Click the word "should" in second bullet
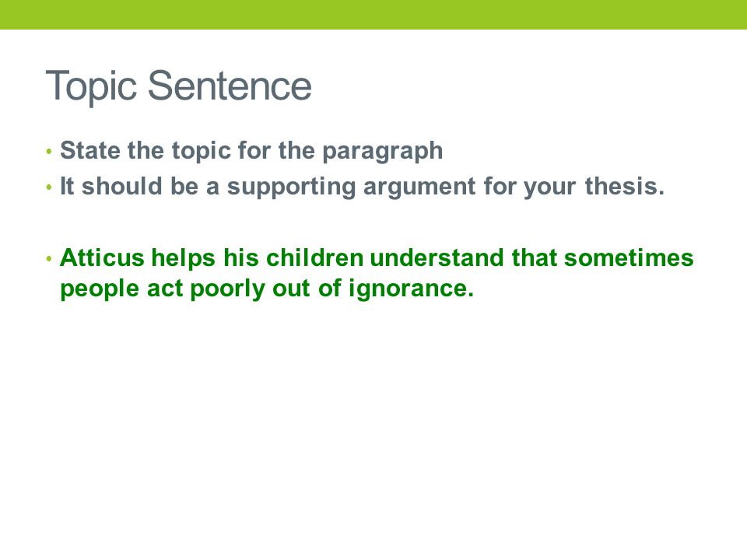This screenshot has height=560, width=747. coord(122,186)
